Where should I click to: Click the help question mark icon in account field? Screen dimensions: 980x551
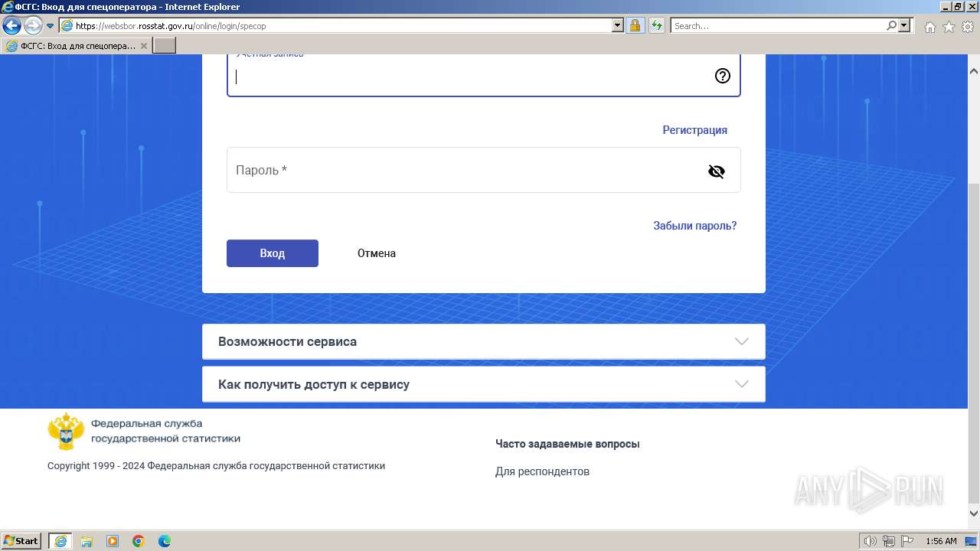(723, 76)
